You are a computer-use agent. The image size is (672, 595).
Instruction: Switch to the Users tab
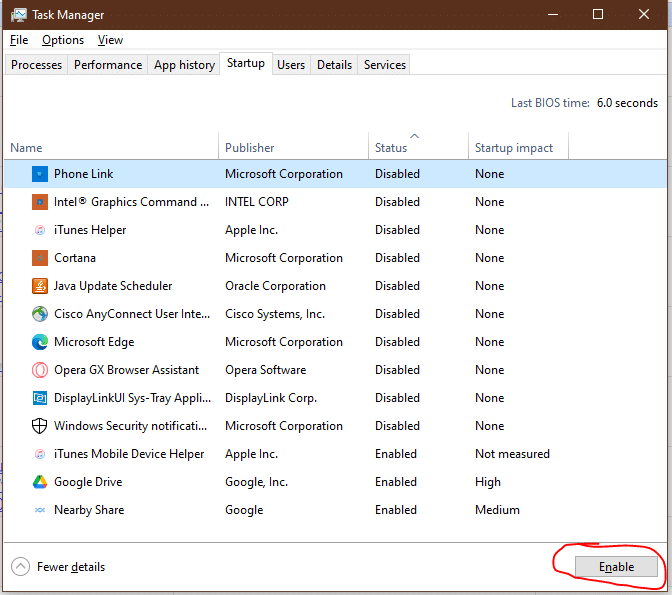pyautogui.click(x=291, y=65)
